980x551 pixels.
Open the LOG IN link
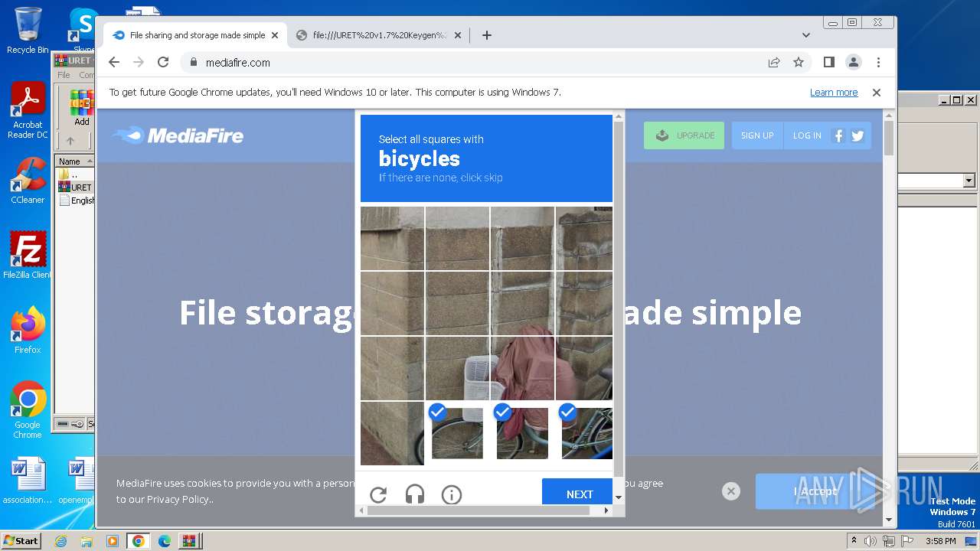(x=807, y=135)
